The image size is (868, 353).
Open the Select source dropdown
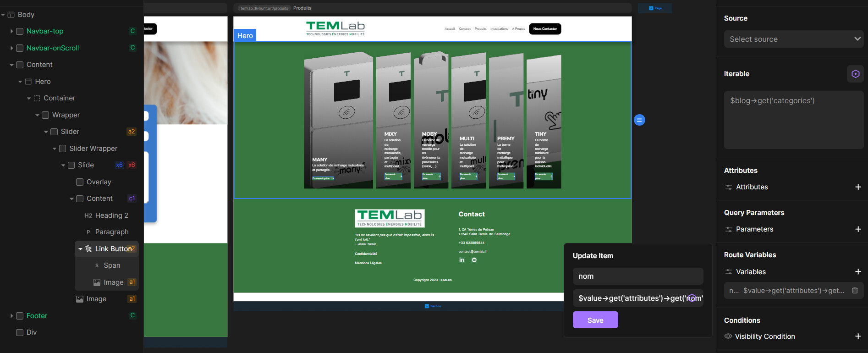click(793, 39)
